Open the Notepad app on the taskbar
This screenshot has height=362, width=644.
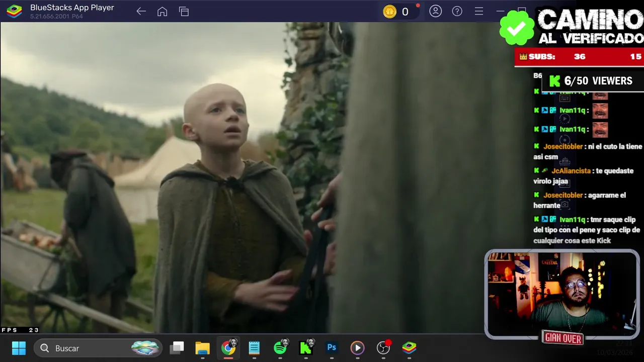tap(254, 348)
